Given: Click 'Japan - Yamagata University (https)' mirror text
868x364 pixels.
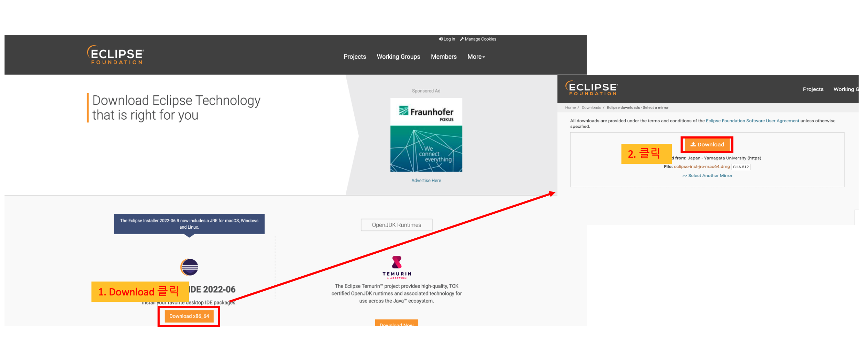Looking at the screenshot, I should click(x=724, y=158).
